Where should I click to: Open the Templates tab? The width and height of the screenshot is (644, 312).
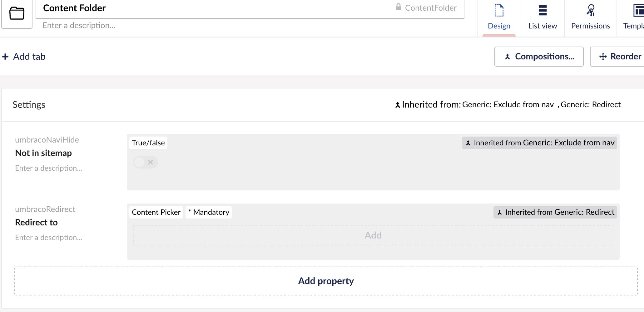click(634, 18)
